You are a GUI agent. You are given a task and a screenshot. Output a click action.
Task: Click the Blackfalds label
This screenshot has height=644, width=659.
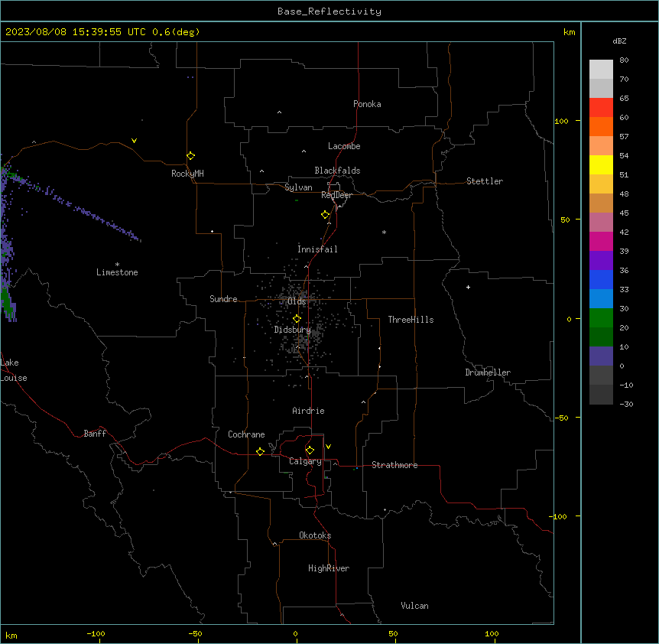click(x=337, y=171)
